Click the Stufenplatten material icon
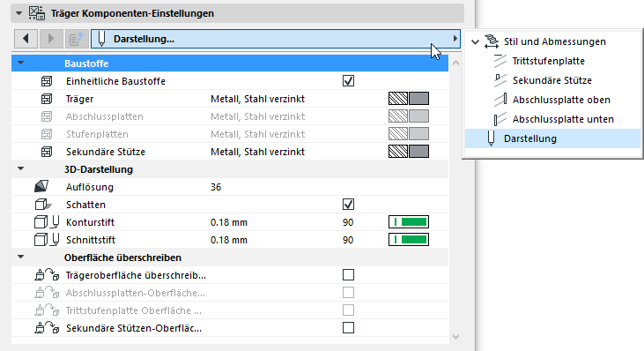 pos(47,134)
